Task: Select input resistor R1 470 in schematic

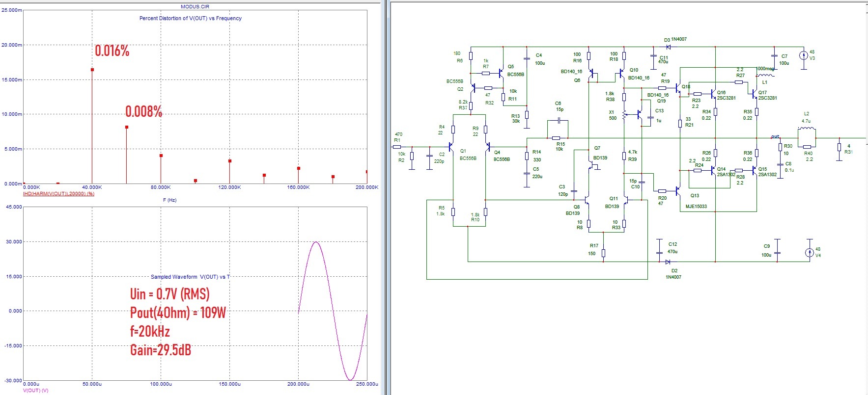Action: click(397, 146)
